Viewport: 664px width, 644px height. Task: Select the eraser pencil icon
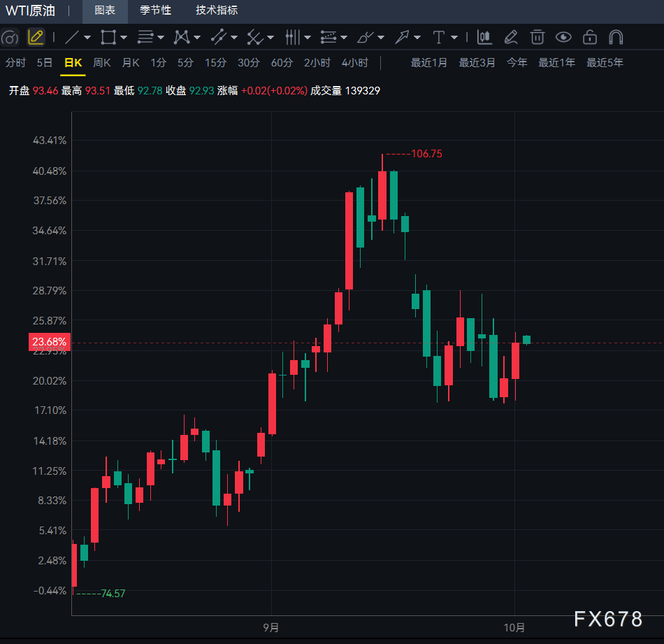click(x=511, y=37)
